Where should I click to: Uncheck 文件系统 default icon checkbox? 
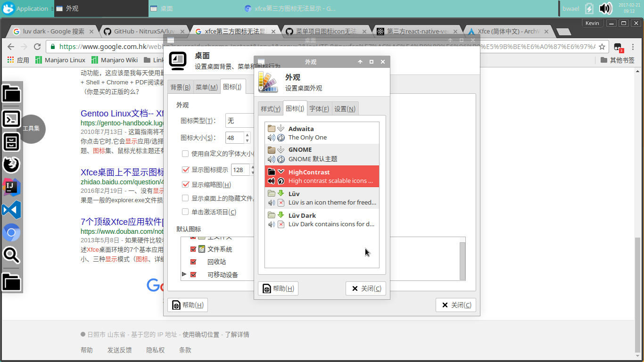(x=193, y=249)
